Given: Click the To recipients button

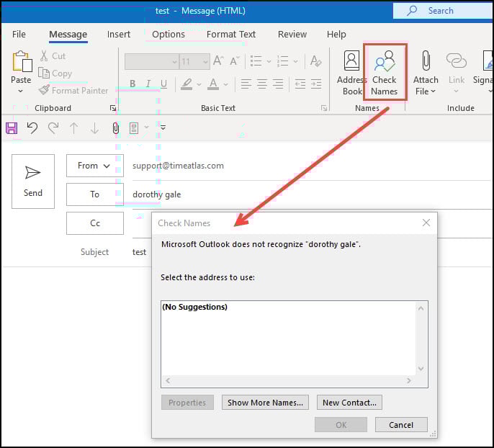Looking at the screenshot, I should coord(95,194).
